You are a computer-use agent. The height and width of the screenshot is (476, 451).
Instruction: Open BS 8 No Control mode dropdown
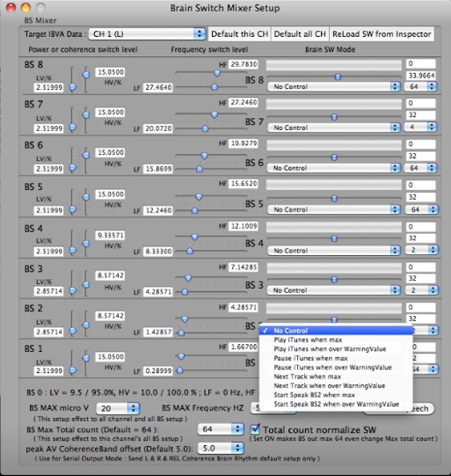[x=333, y=86]
